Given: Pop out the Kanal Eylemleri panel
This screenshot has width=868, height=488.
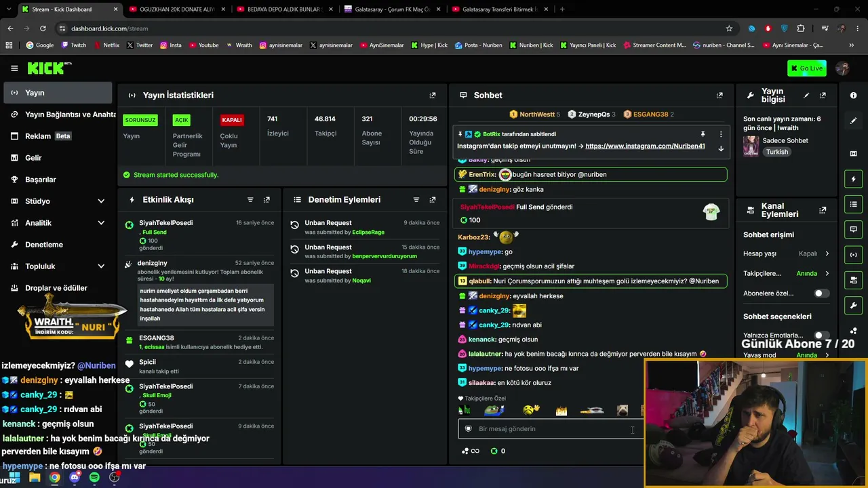Looking at the screenshot, I should 823,210.
